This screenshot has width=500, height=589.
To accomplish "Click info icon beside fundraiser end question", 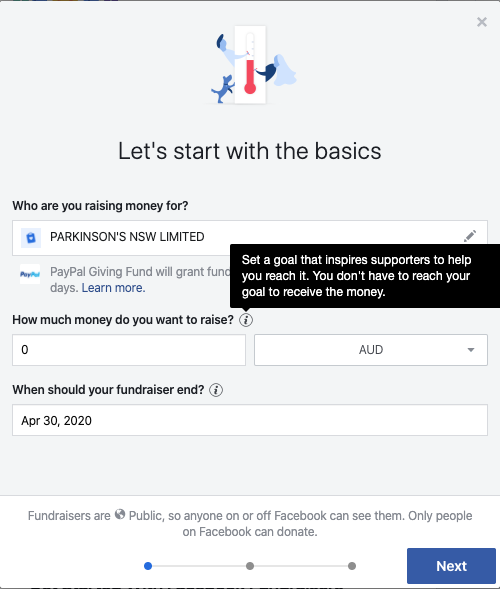I will pos(216,390).
